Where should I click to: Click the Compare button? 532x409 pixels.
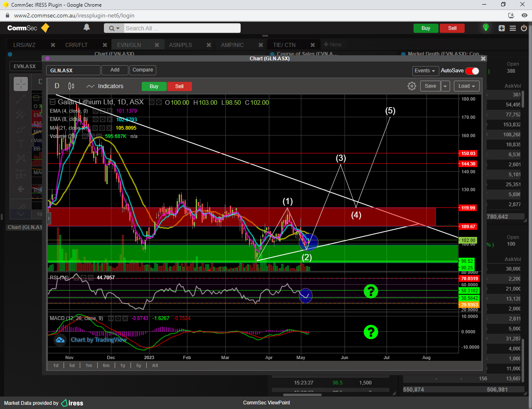pos(143,70)
